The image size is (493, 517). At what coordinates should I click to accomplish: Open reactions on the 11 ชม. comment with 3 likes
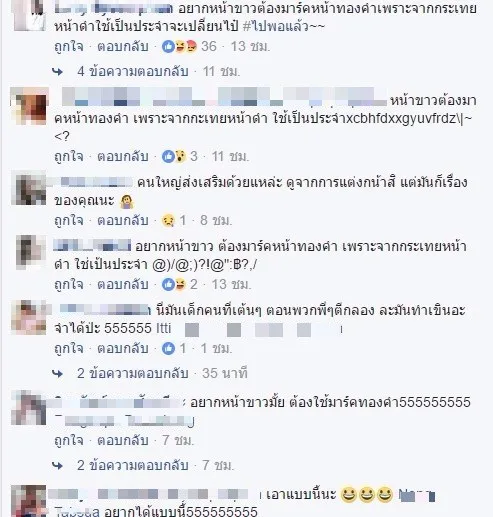pos(180,156)
